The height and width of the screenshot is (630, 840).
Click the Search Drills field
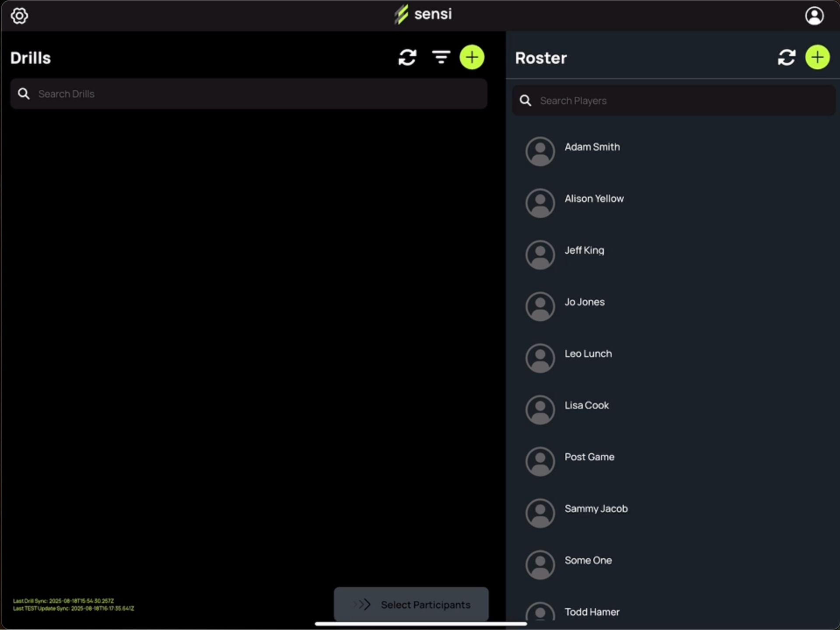click(x=248, y=94)
